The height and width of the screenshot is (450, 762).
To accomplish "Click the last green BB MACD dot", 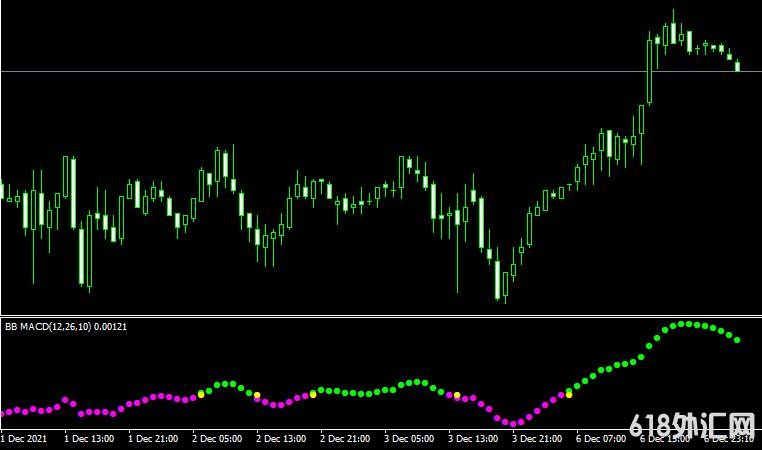I will [x=737, y=340].
